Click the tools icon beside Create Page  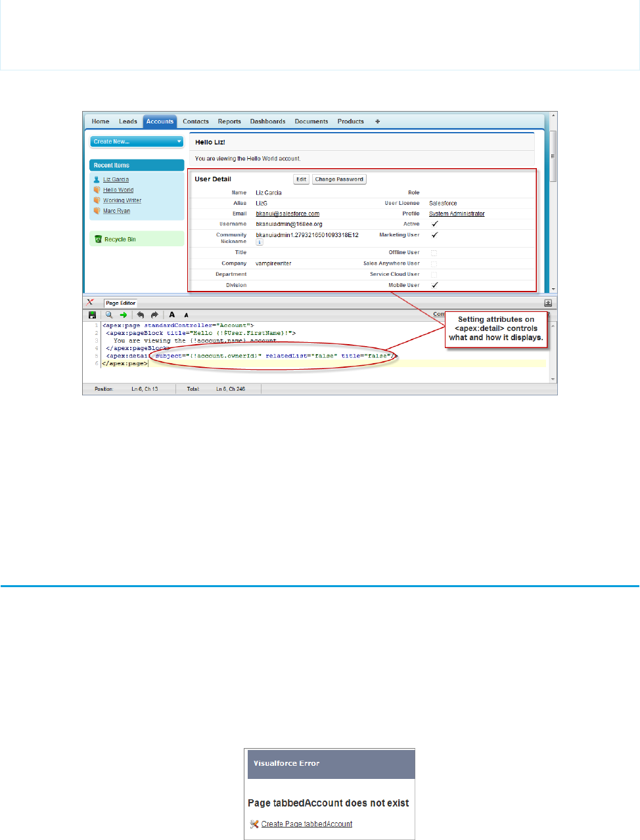(254, 824)
